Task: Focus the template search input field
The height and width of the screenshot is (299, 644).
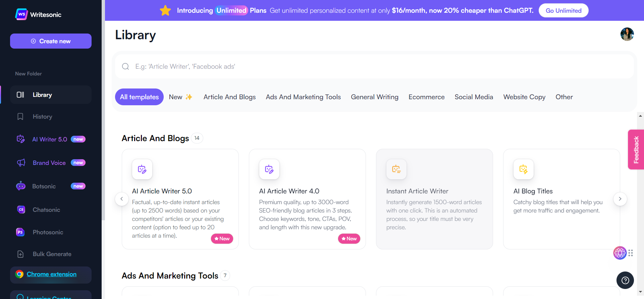Action: coord(374,66)
